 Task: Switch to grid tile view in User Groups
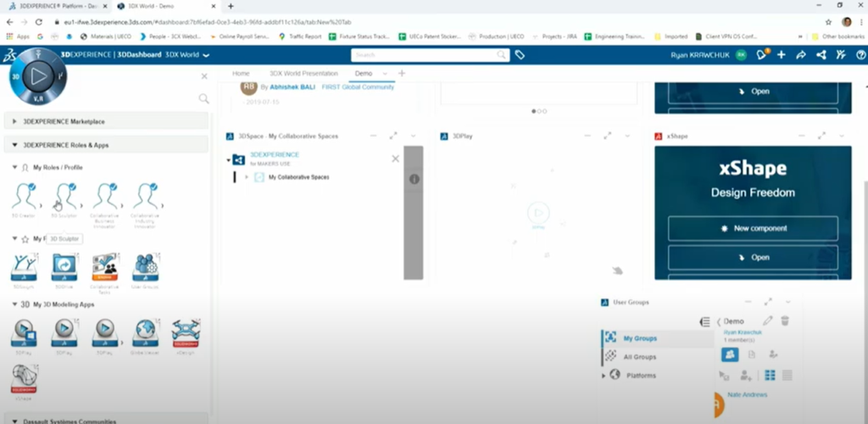(770, 376)
